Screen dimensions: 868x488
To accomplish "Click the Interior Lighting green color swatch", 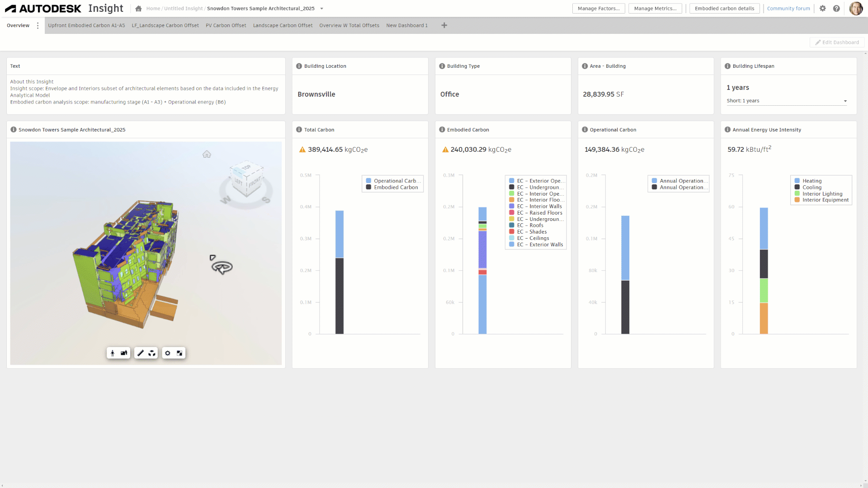I will pyautogui.click(x=797, y=194).
